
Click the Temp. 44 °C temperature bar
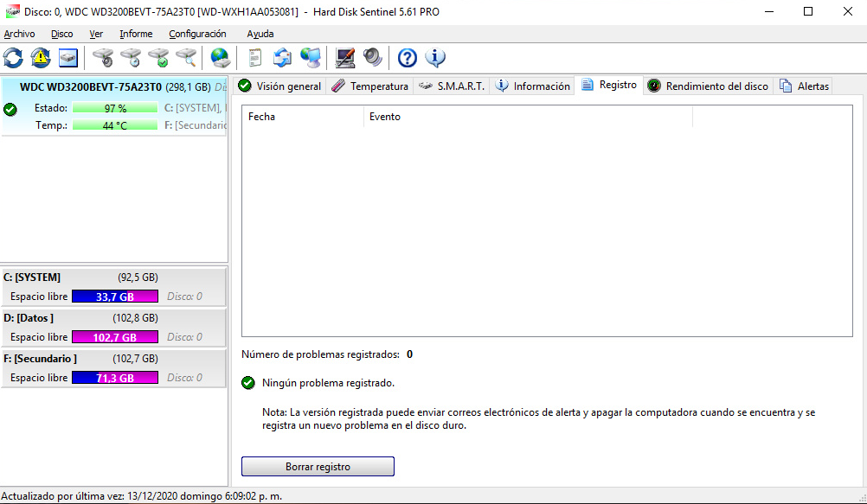115,125
